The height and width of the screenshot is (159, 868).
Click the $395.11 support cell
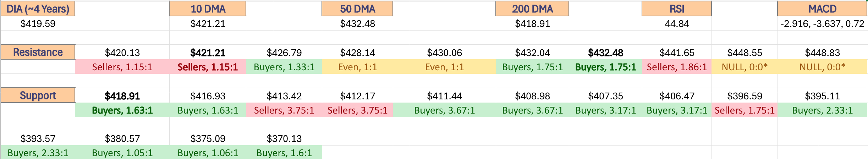tap(822, 96)
